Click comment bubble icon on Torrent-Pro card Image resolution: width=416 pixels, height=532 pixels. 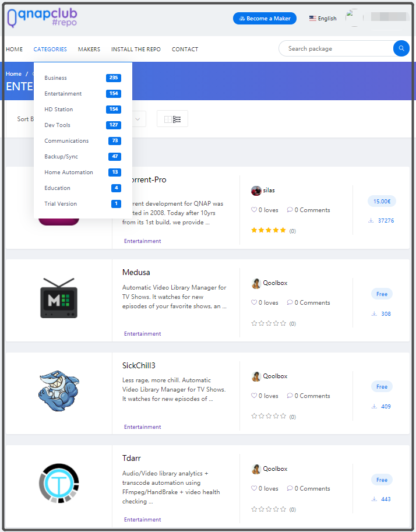[x=290, y=210]
